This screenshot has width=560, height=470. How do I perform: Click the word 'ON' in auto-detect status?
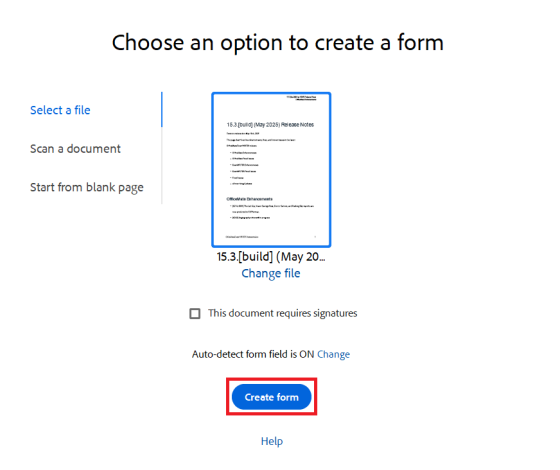[307, 354]
